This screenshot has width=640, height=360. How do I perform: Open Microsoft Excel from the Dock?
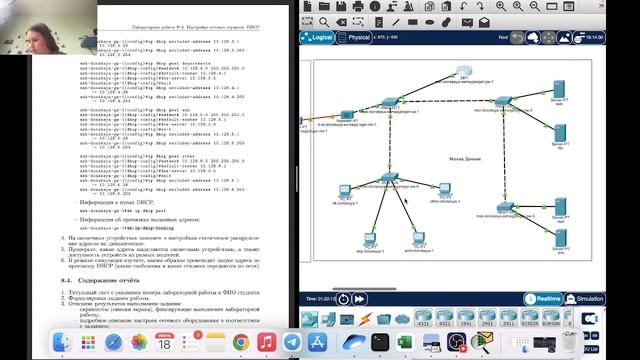pos(405,342)
